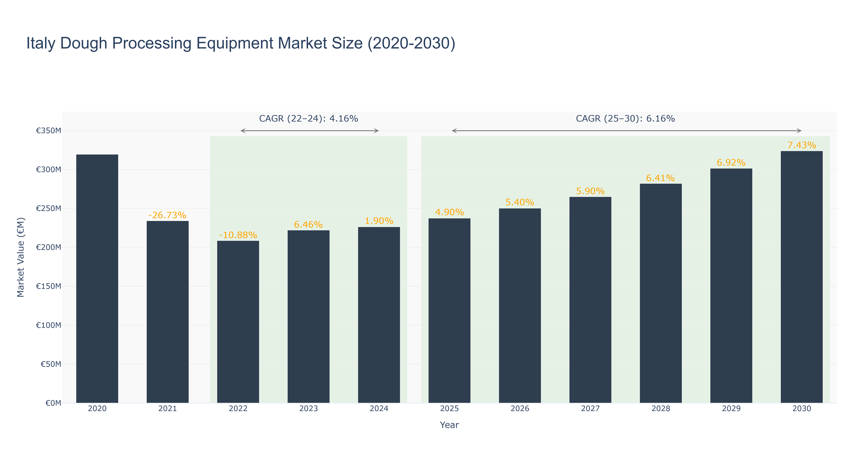Click the 4.90% growth label
This screenshot has width=868, height=465.
pos(449,212)
